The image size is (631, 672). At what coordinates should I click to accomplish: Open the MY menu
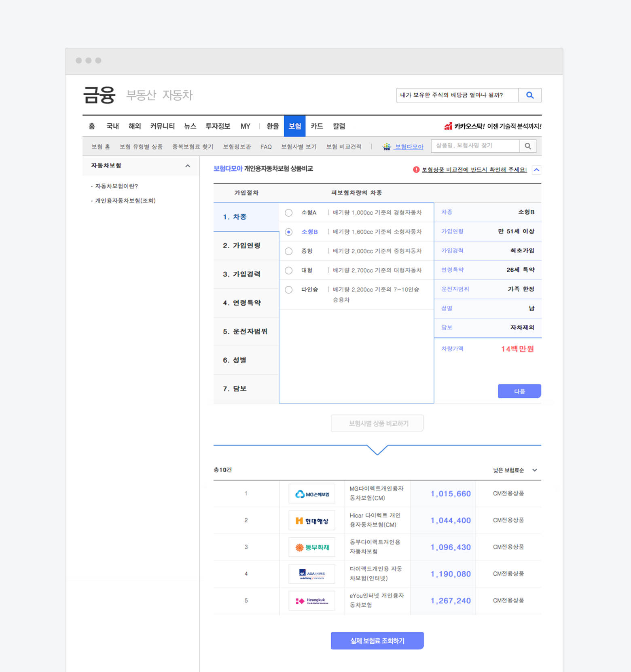coord(246,126)
